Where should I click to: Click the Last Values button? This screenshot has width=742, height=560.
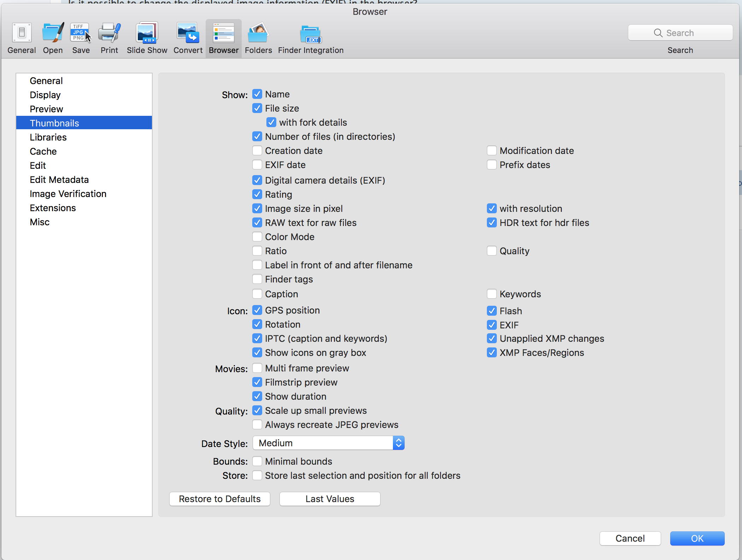(330, 498)
